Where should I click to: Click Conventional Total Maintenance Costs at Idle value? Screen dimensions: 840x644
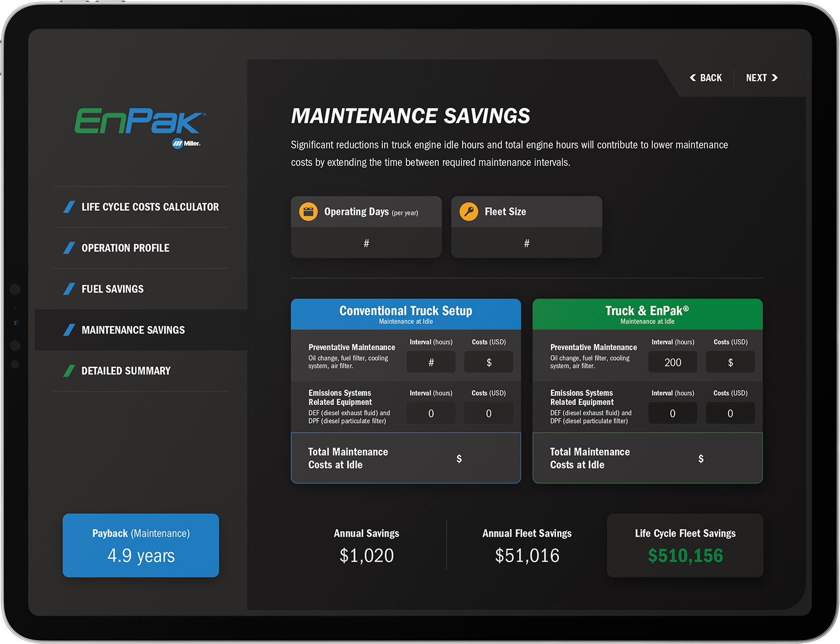pyautogui.click(x=459, y=459)
